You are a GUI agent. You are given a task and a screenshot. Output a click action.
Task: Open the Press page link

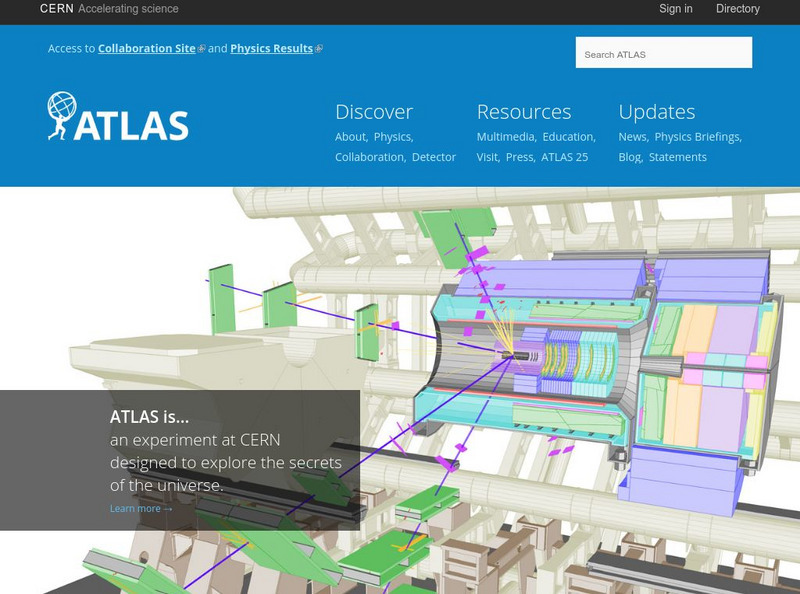coord(519,157)
